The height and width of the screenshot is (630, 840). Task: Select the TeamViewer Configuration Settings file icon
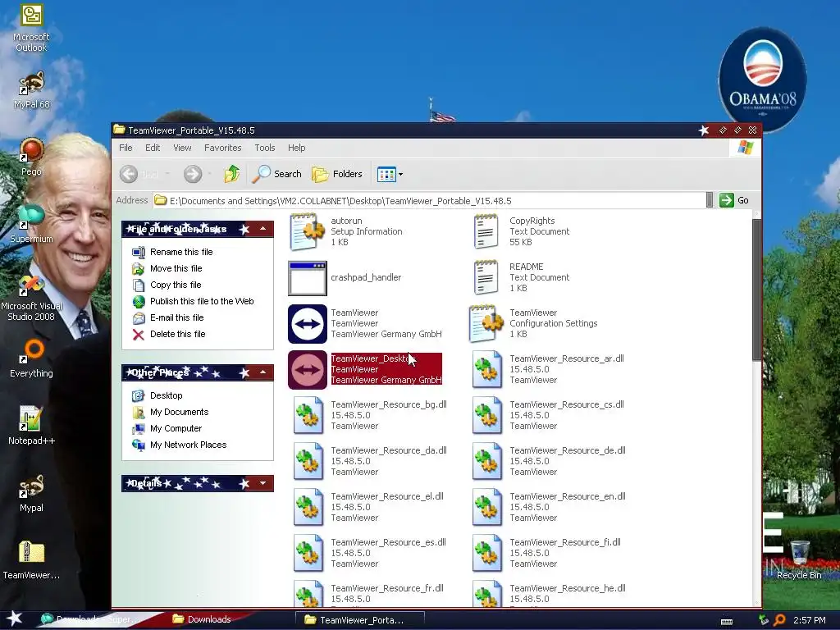point(486,323)
